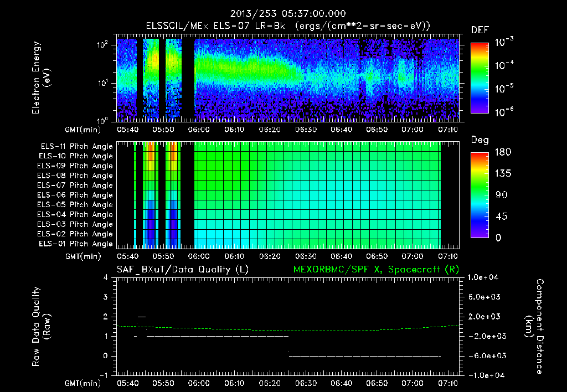Click the quality level 0 line segment
Screen dimensions: 567x392
[365, 356]
